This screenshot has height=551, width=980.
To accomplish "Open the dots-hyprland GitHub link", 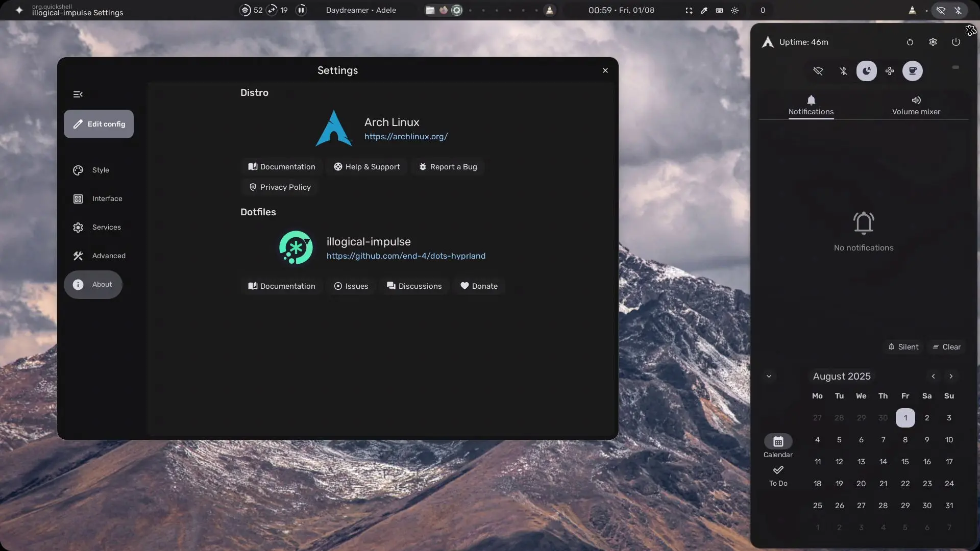I will 406,256.
